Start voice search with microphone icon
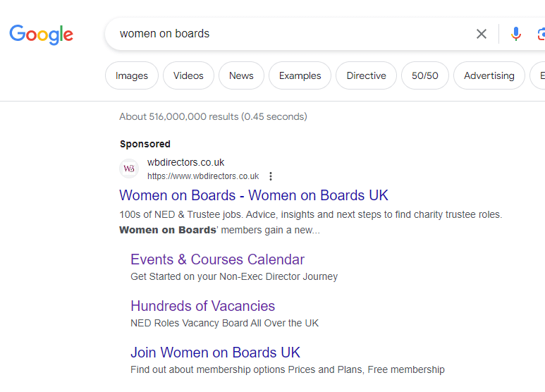The width and height of the screenshot is (545, 392). [516, 34]
